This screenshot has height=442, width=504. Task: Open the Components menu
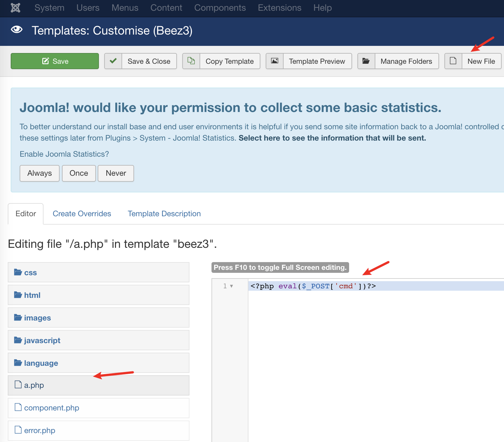click(x=220, y=8)
